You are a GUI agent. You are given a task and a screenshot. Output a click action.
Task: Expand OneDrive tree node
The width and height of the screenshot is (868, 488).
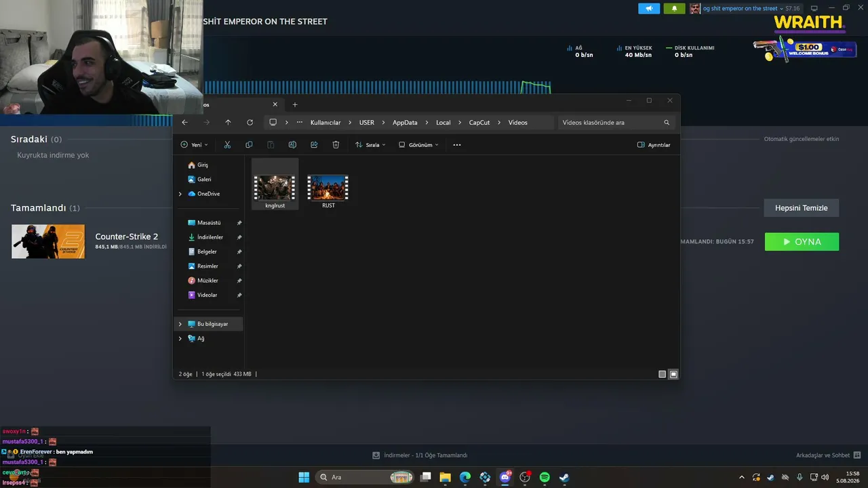click(180, 194)
